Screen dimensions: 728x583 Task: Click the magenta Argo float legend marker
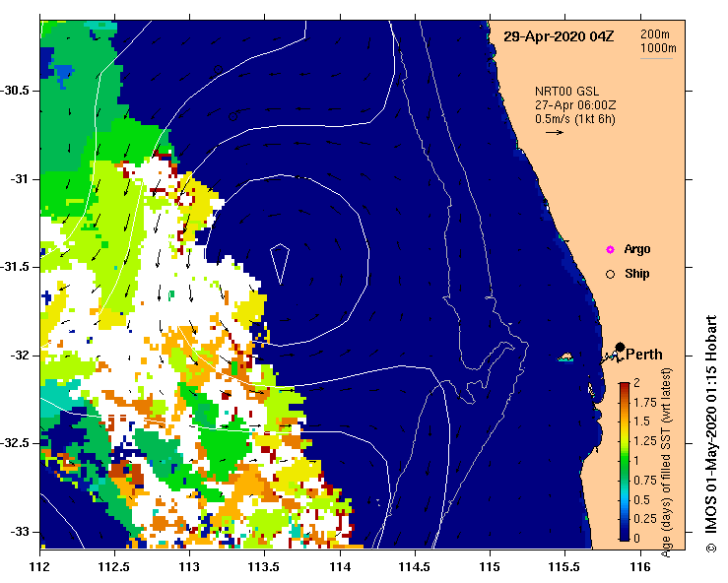[x=610, y=250]
